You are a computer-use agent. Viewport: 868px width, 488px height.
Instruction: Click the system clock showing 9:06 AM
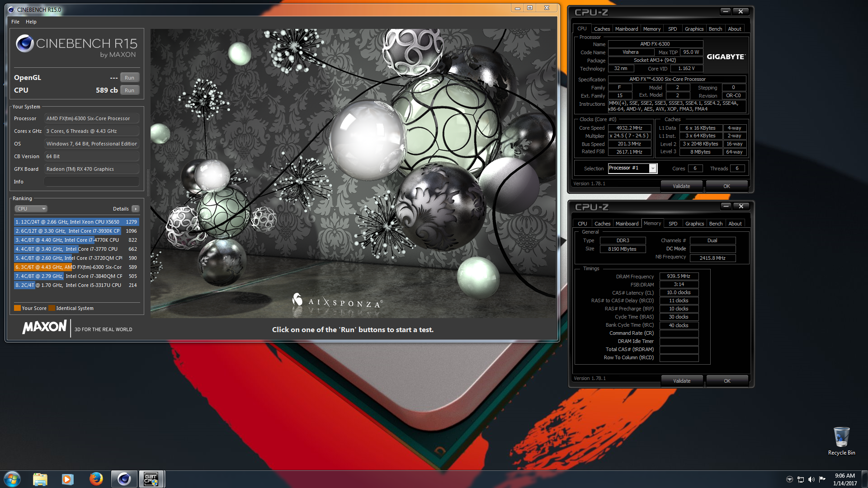pyautogui.click(x=844, y=479)
